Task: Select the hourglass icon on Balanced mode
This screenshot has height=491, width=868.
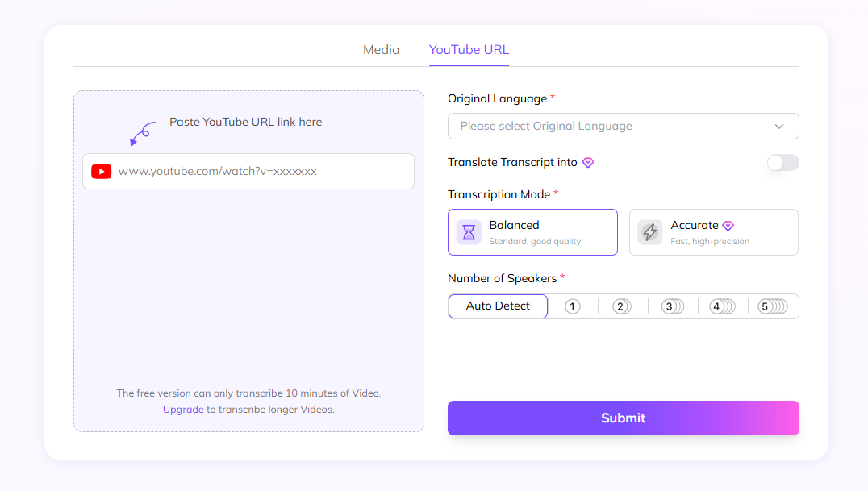Action: [469, 231]
